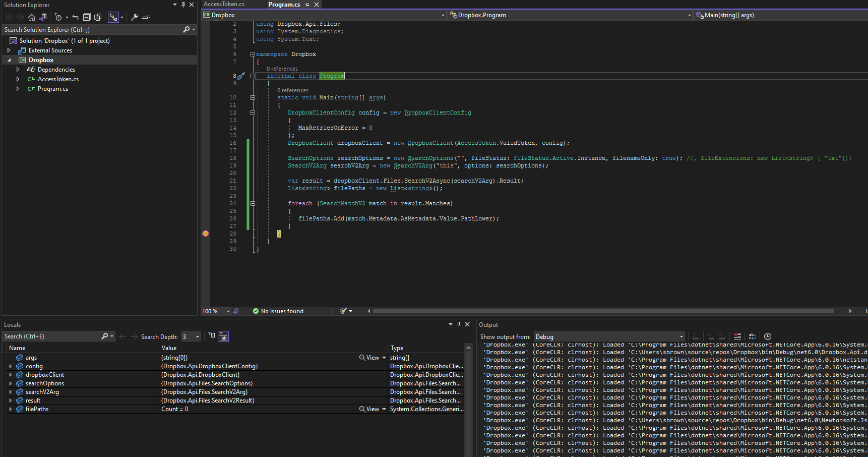Close the Locals panel
868x457 pixels.
[467, 324]
